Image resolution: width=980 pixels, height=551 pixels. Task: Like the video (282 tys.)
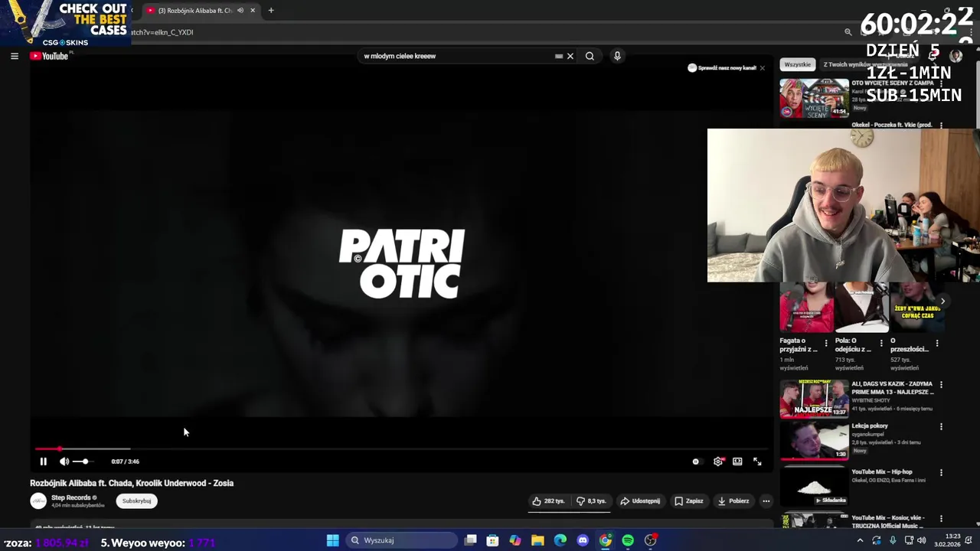click(x=548, y=501)
